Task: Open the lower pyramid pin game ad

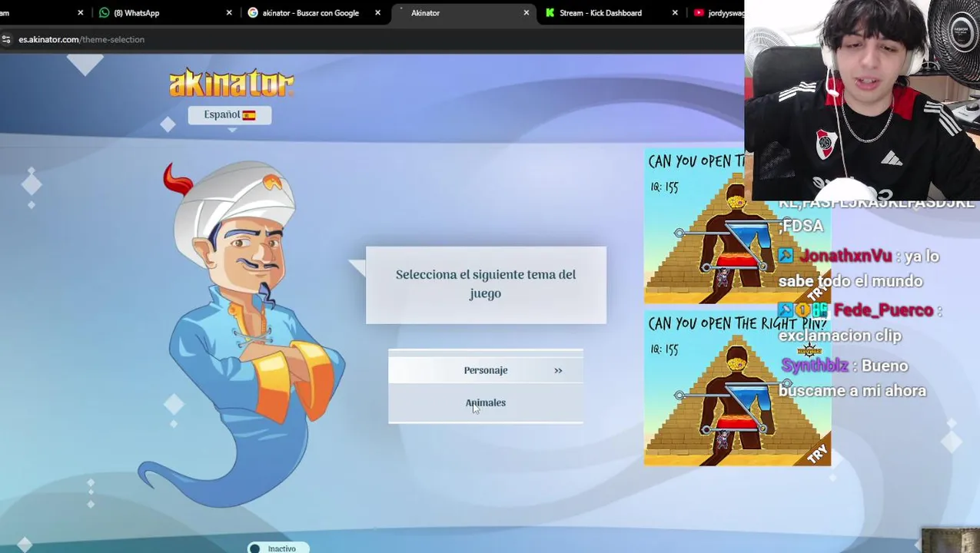Action: point(737,389)
